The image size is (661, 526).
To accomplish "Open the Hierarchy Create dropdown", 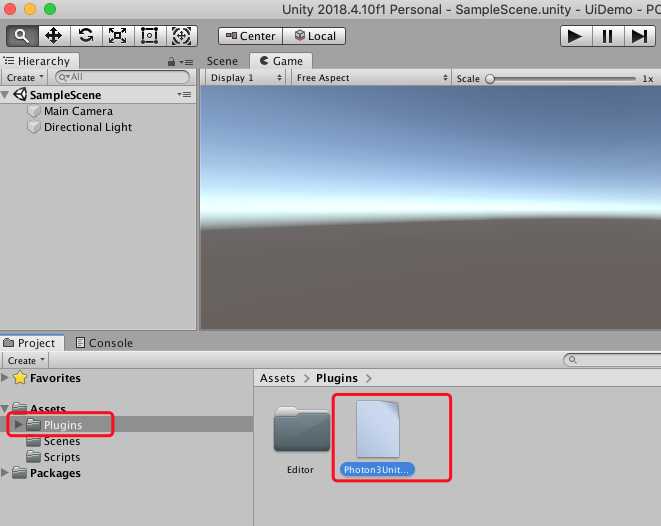I will click(x=25, y=78).
